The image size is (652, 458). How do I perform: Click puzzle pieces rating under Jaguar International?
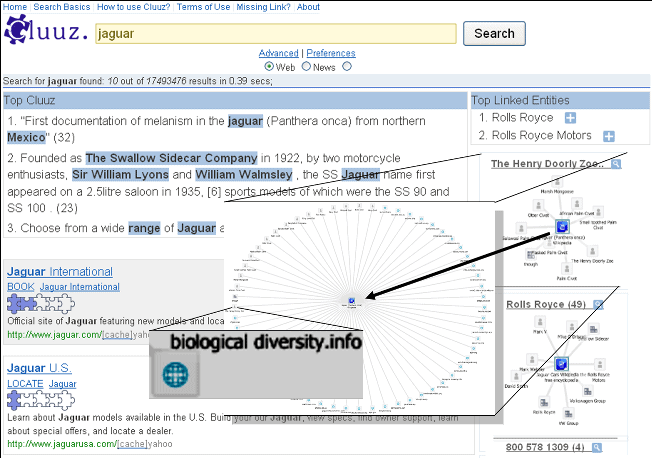coord(35,305)
